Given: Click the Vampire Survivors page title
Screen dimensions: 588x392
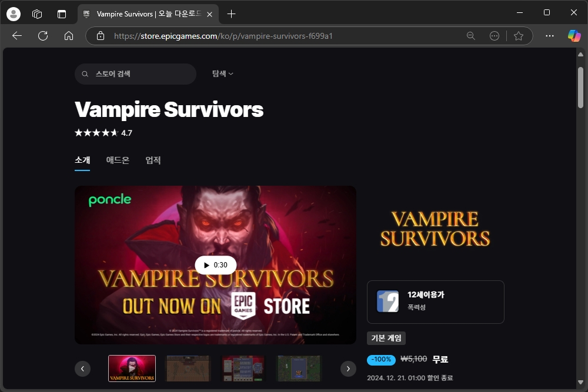Looking at the screenshot, I should pos(169,109).
